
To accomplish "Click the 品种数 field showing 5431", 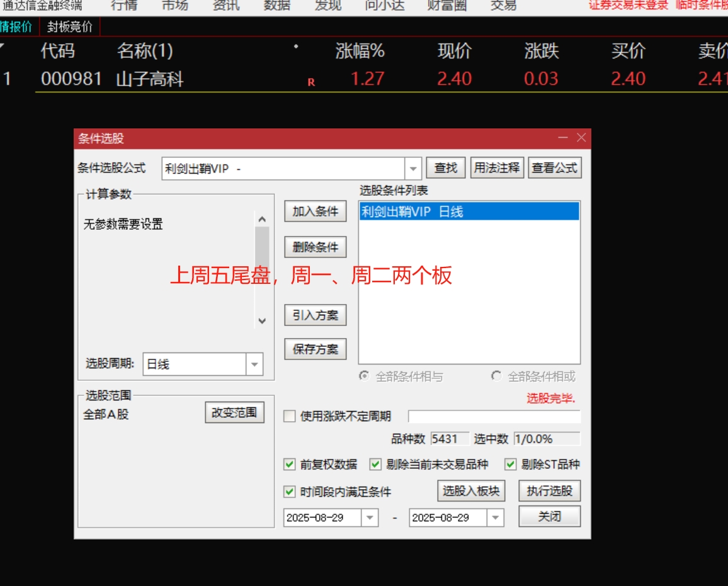I will [449, 439].
